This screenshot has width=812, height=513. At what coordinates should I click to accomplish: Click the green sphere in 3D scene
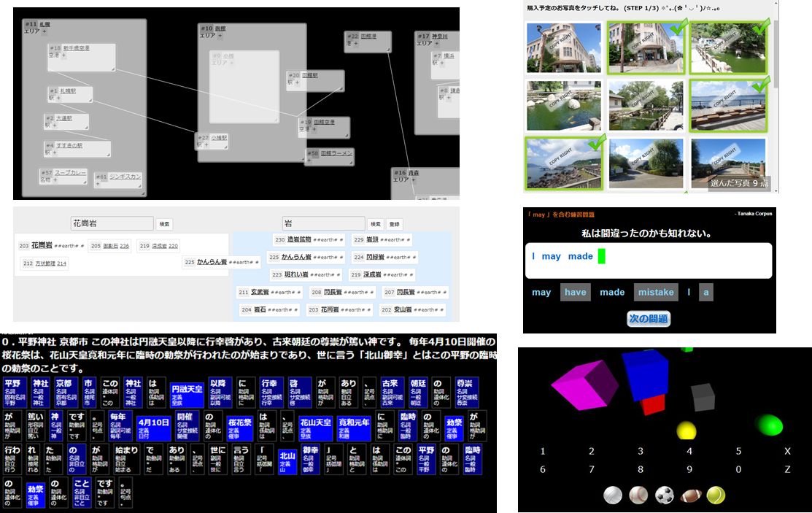pyautogui.click(x=767, y=424)
